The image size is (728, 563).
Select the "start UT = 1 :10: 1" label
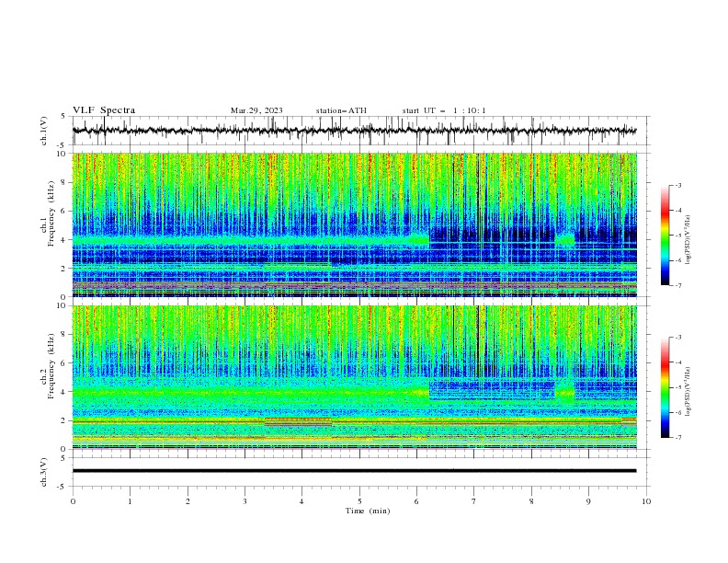(x=444, y=110)
